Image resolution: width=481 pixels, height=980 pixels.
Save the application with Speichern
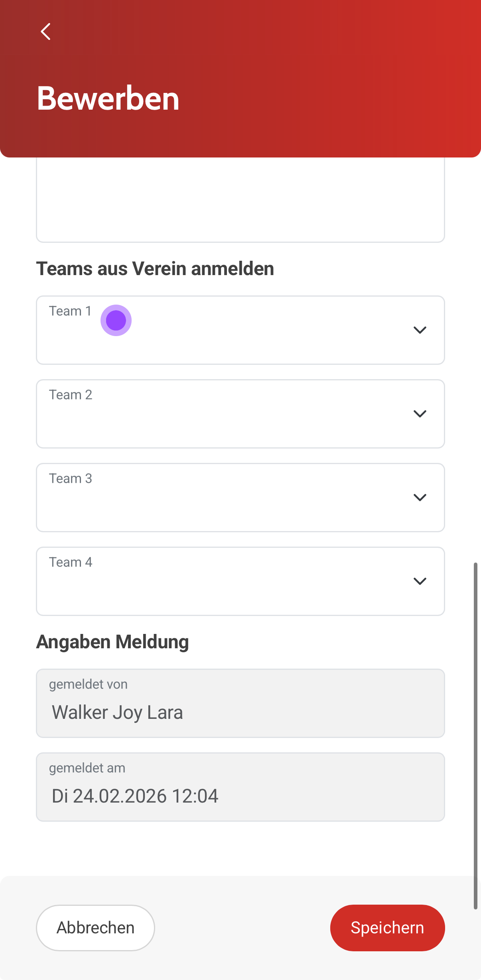(x=387, y=928)
